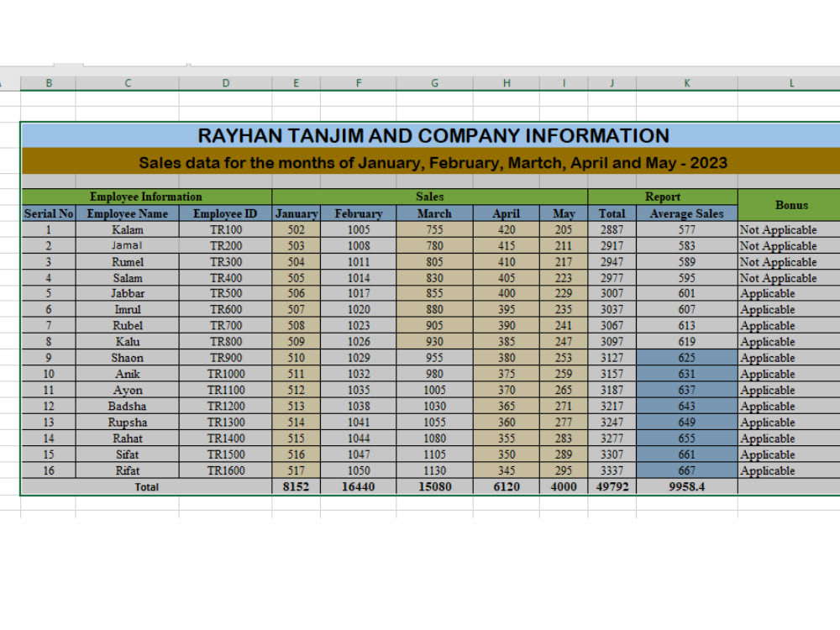Click the 'Average Sales' column heading

coord(687,213)
